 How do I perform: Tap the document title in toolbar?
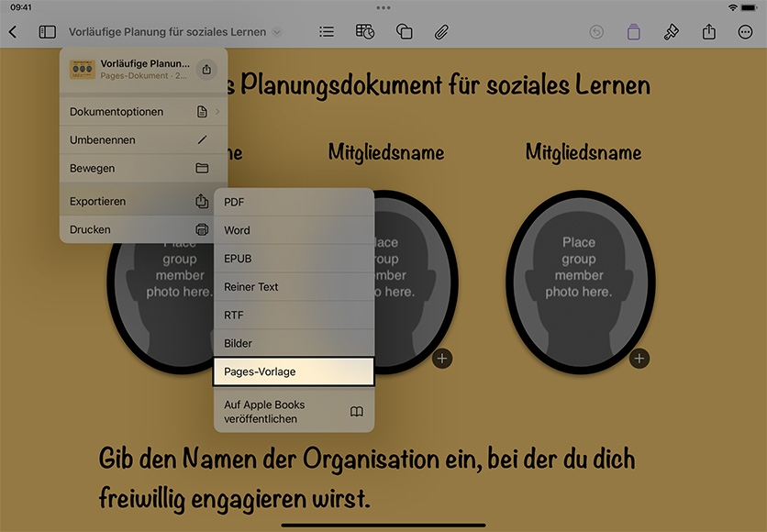point(167,32)
